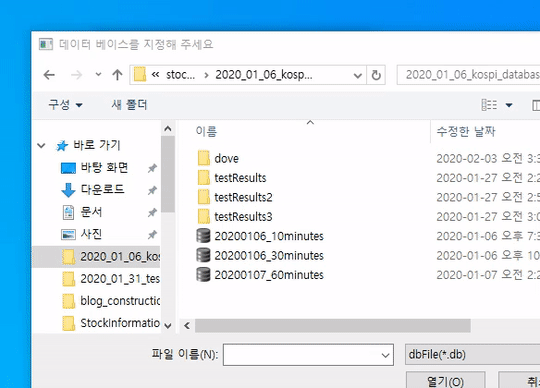Go back with the left arrow
The image size is (540, 388).
(49, 75)
